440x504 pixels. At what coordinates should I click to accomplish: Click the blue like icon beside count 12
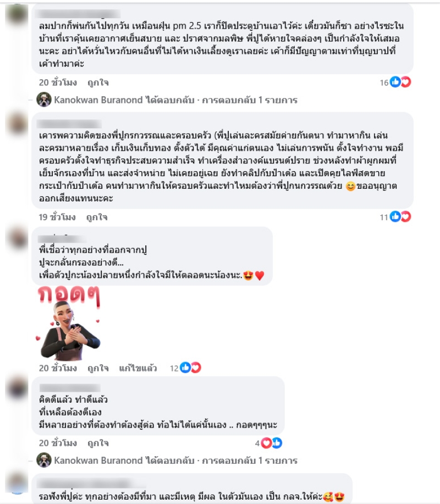click(185, 368)
